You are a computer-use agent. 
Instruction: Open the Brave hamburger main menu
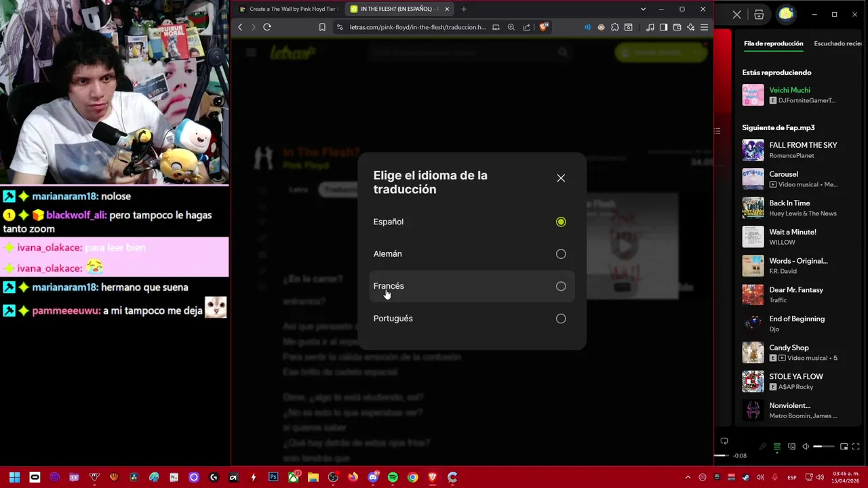705,27
